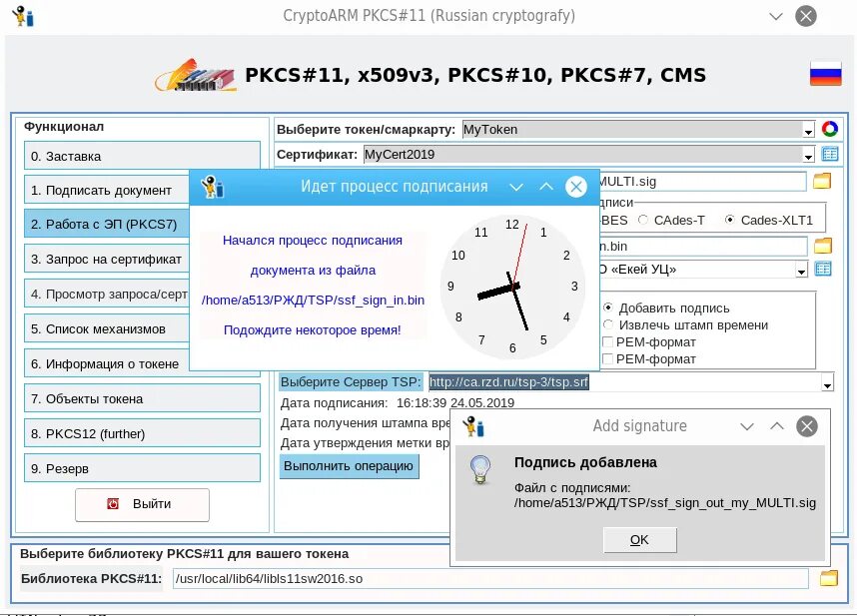Maximize the Add signature dialog
This screenshot has height=616, width=857.
[777, 426]
